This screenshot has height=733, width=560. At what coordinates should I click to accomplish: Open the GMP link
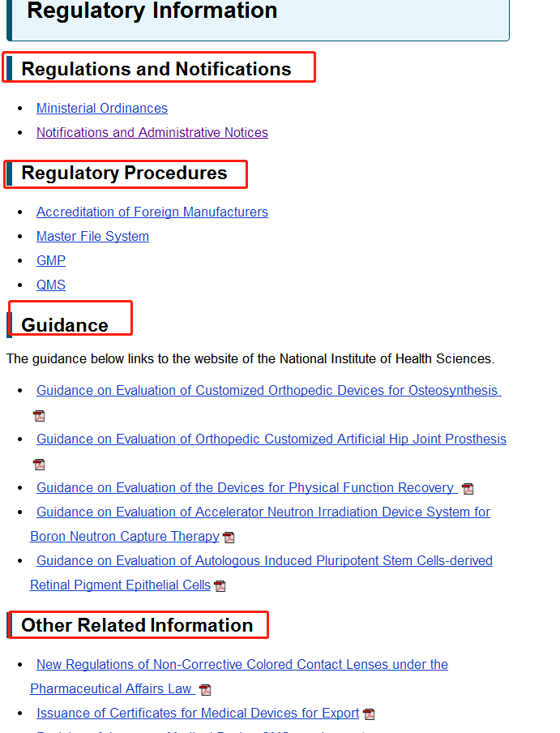pyautogui.click(x=51, y=260)
